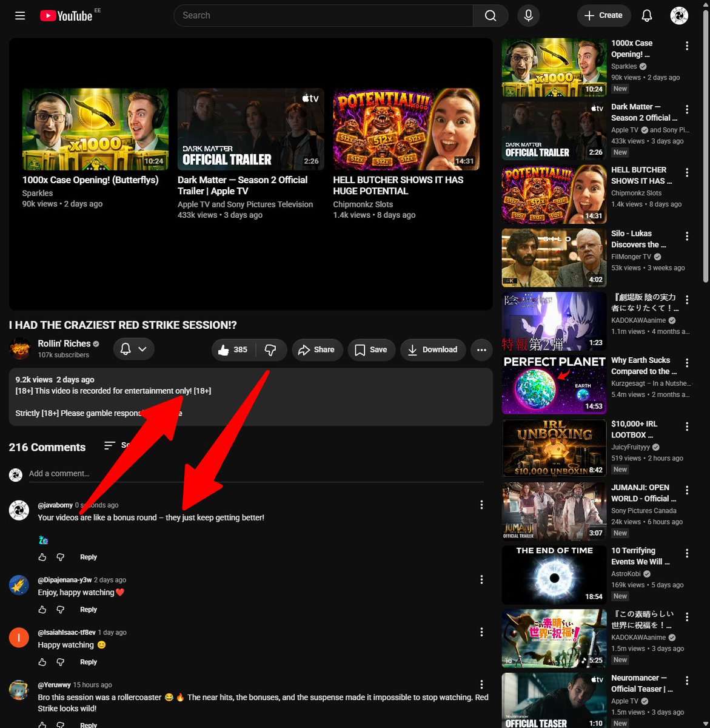Open sidebar title 'HELL BUTCHER SHOWS IT HAS'
This screenshot has width=710, height=728.
pos(641,175)
